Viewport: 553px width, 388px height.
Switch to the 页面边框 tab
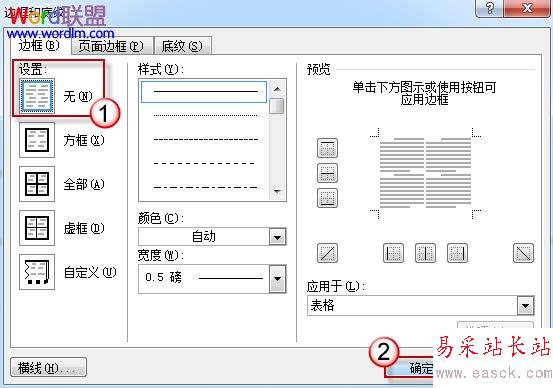[x=111, y=46]
